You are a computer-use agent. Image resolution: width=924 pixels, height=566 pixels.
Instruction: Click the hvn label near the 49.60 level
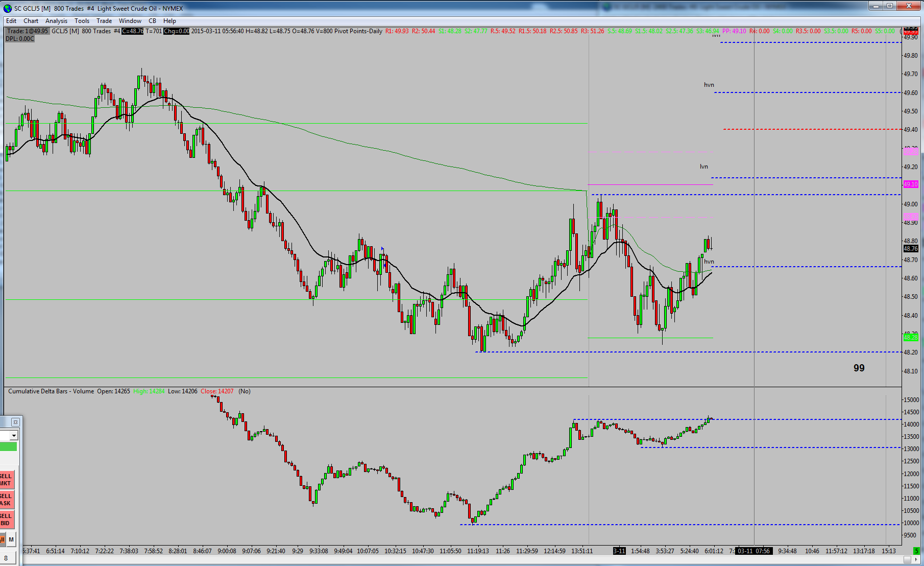pyautogui.click(x=709, y=85)
